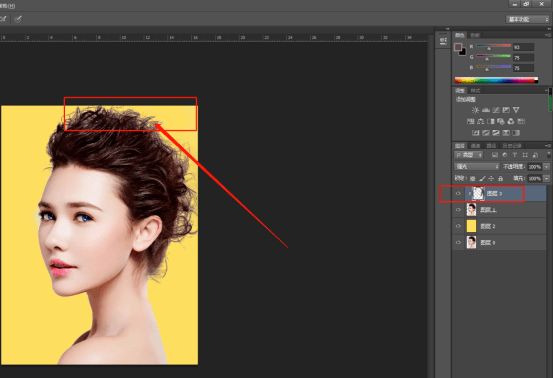The image size is (553, 378).
Task: Open the Layers panel flyout menu
Action: tap(548, 145)
